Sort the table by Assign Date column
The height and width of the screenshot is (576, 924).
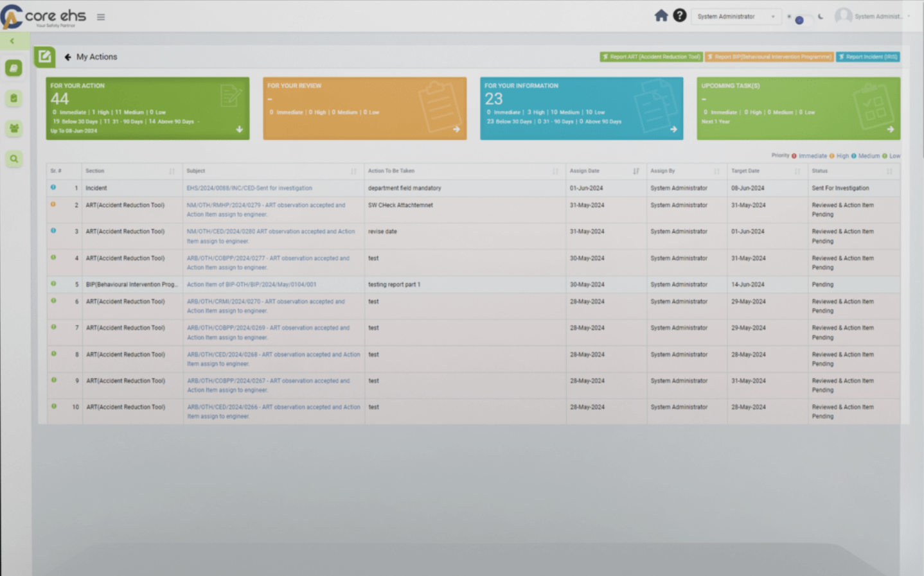636,171
